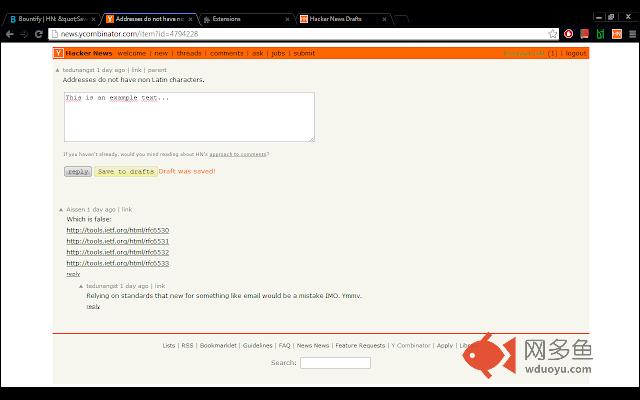Click the browser forward arrow
640x400 pixels.
24,34
